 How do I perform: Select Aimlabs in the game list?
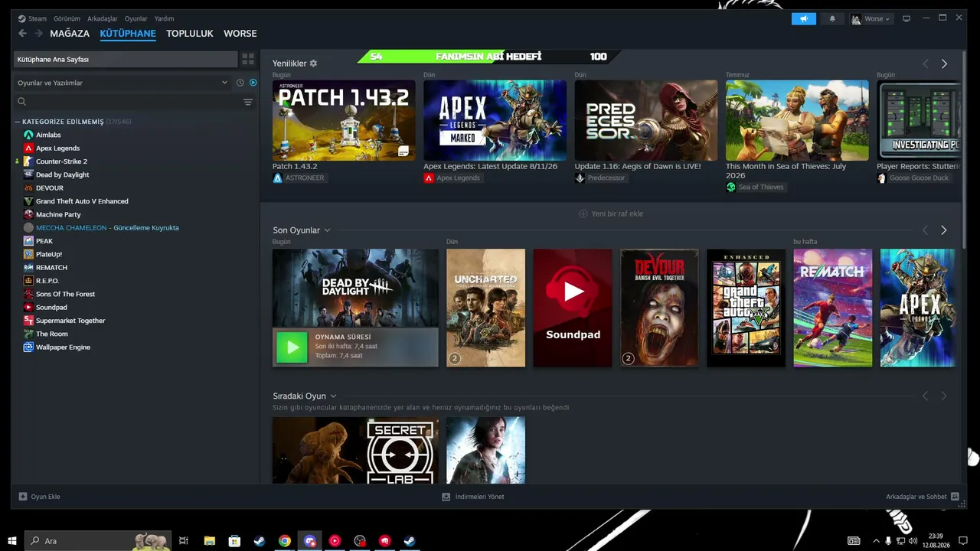pyautogui.click(x=48, y=135)
